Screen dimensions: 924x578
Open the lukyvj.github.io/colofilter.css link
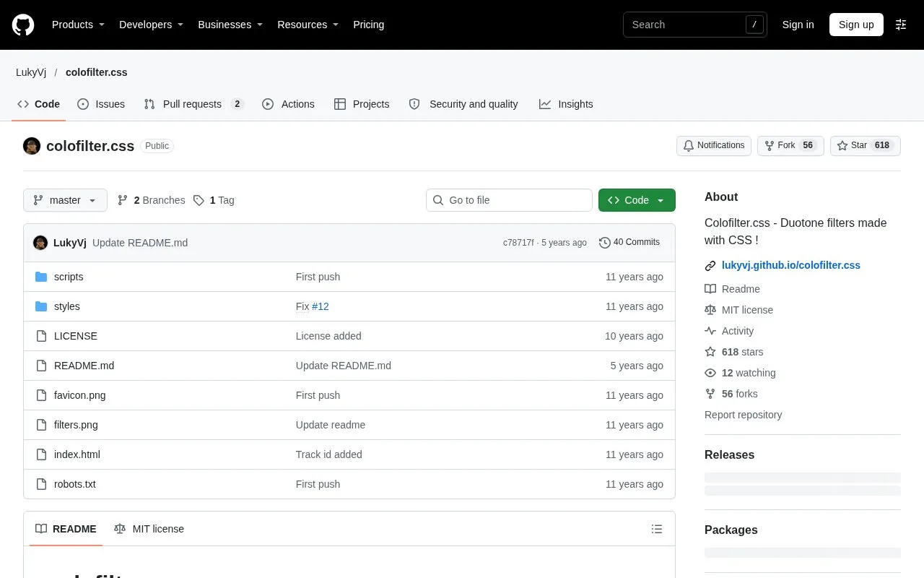point(791,265)
